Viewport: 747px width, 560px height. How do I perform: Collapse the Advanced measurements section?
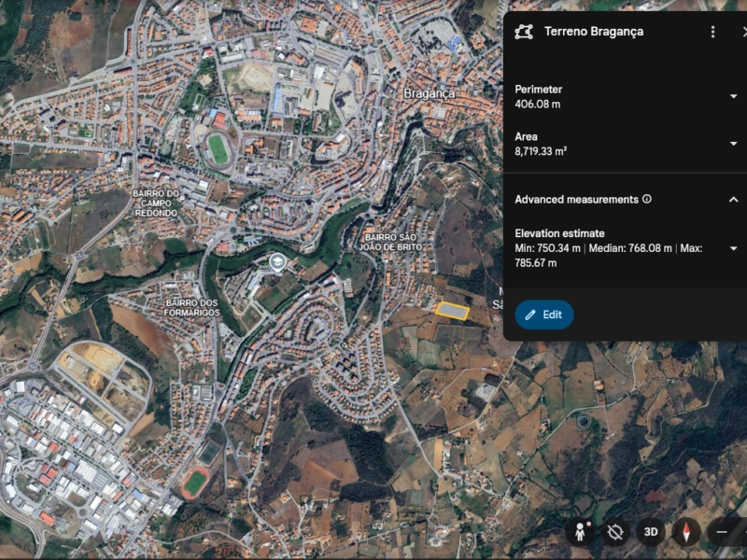pos(733,199)
